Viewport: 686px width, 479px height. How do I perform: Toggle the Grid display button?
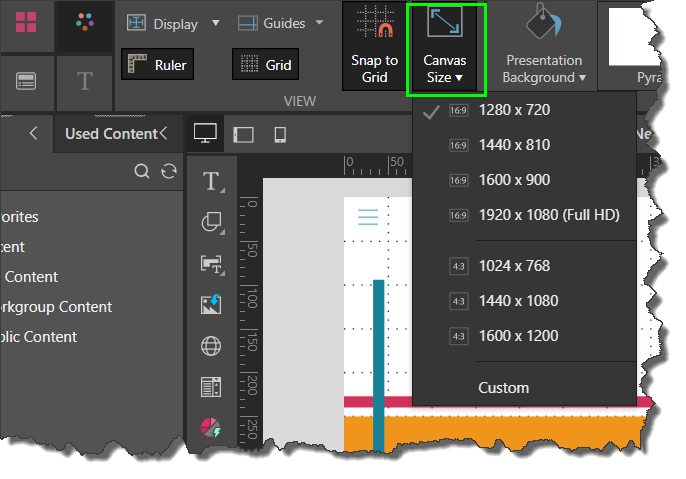(x=266, y=64)
